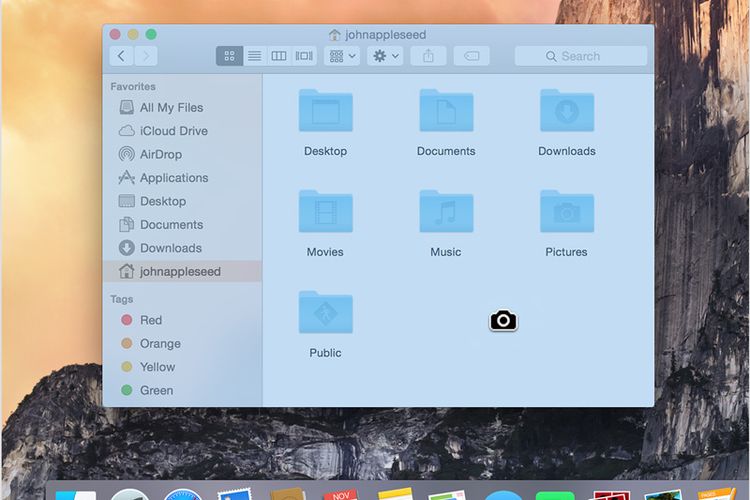Filter by the Orange tag
This screenshot has height=500, width=750.
click(182, 344)
